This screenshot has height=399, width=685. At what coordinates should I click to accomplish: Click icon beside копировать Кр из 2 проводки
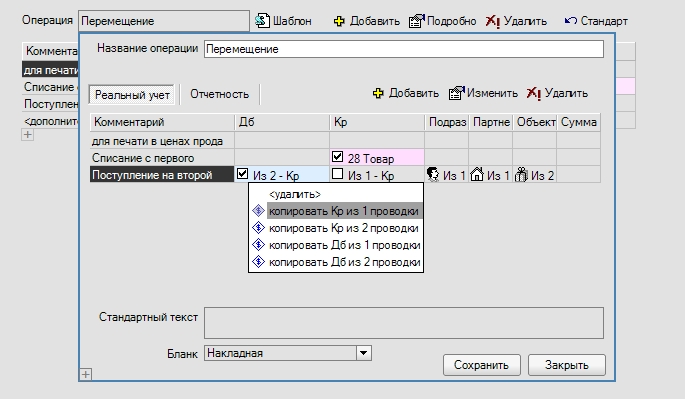pyautogui.click(x=258, y=228)
